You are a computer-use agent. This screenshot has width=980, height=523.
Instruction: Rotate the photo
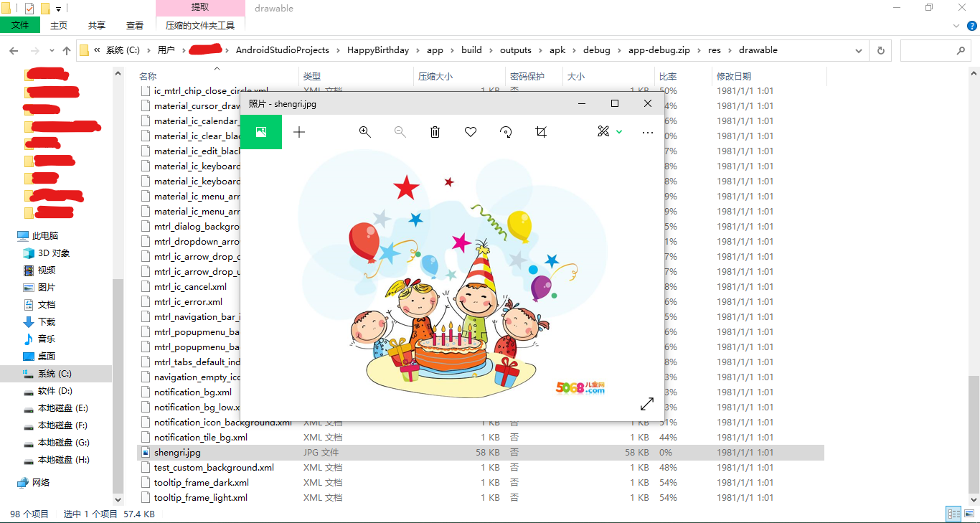(x=506, y=132)
